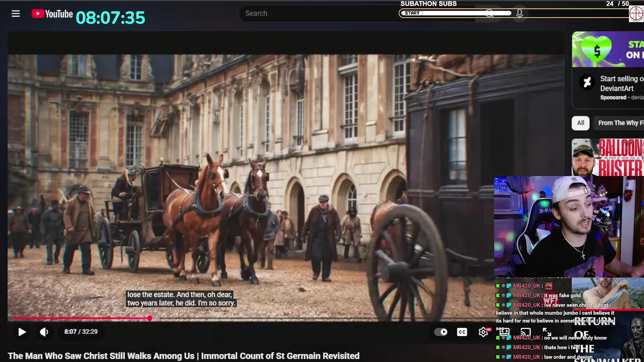
Task: Click the elapsed time 8:07 / 32:29 display
Action: coord(81,332)
